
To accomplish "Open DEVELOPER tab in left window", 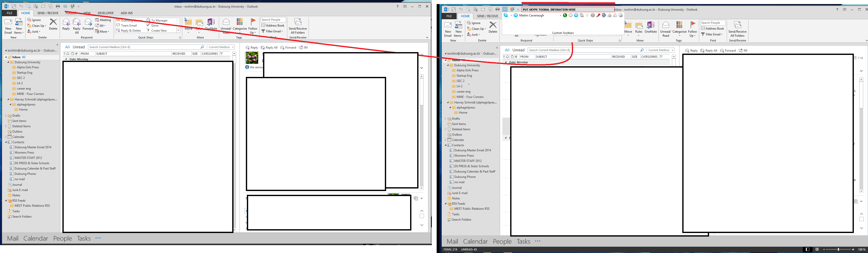I will point(105,13).
